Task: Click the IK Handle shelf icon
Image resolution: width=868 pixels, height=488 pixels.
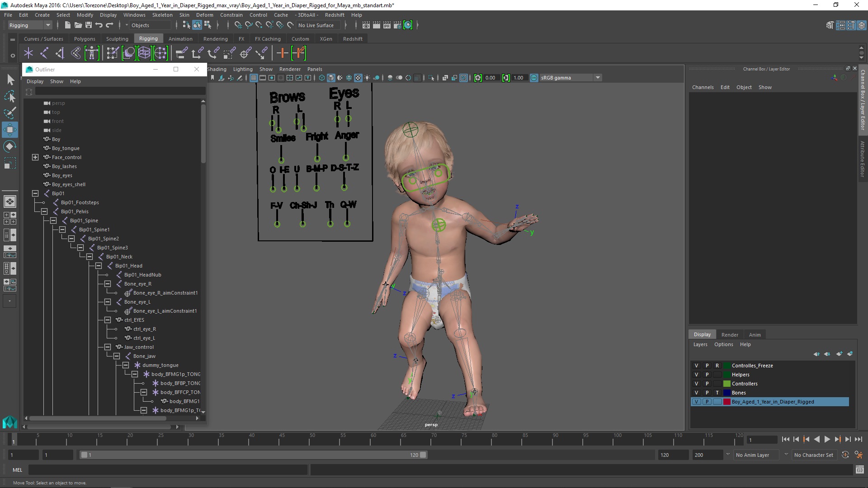Action: [60, 53]
